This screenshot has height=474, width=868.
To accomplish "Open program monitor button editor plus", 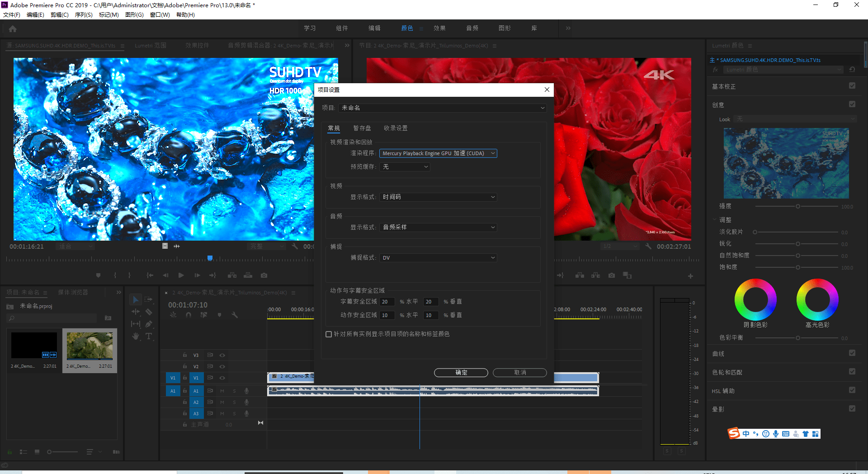I will tap(690, 276).
